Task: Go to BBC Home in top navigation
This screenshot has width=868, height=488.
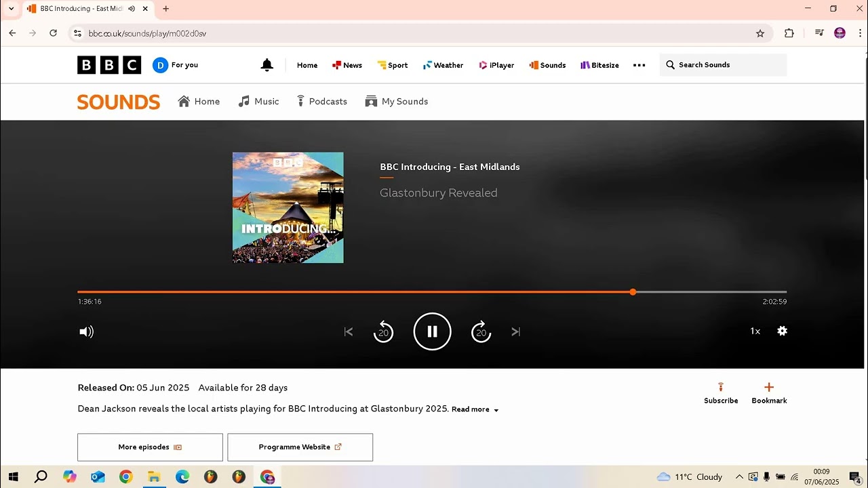Action: click(307, 65)
